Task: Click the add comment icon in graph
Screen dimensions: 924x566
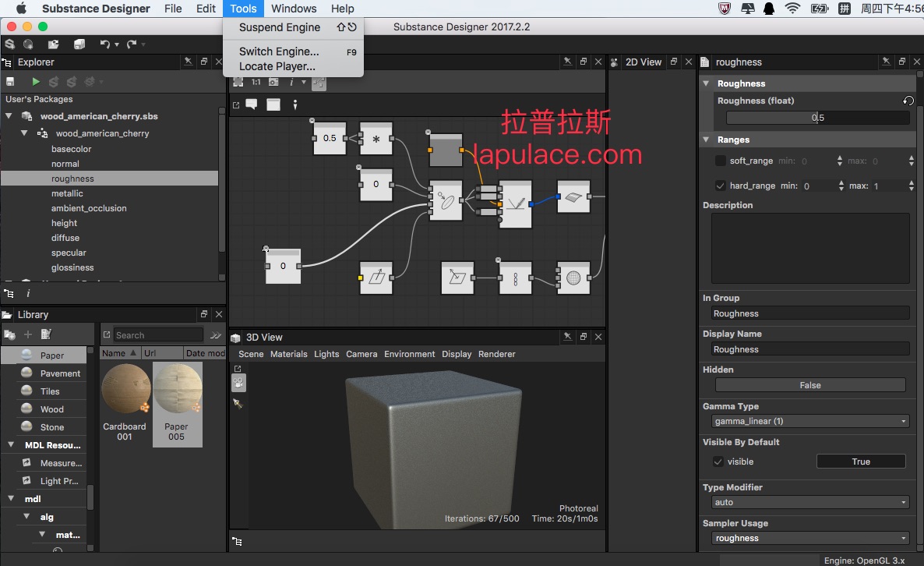Action: pos(252,104)
